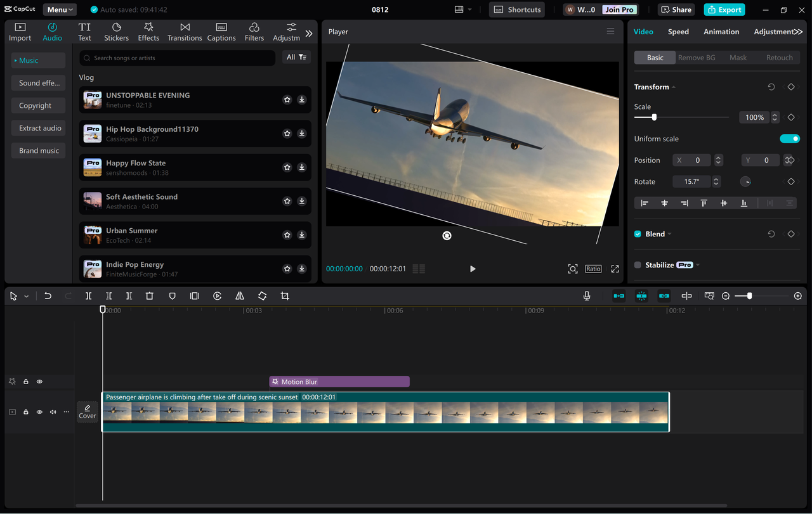Click the Search songs or artists field
Viewport: 812px width, 514px height.
176,57
